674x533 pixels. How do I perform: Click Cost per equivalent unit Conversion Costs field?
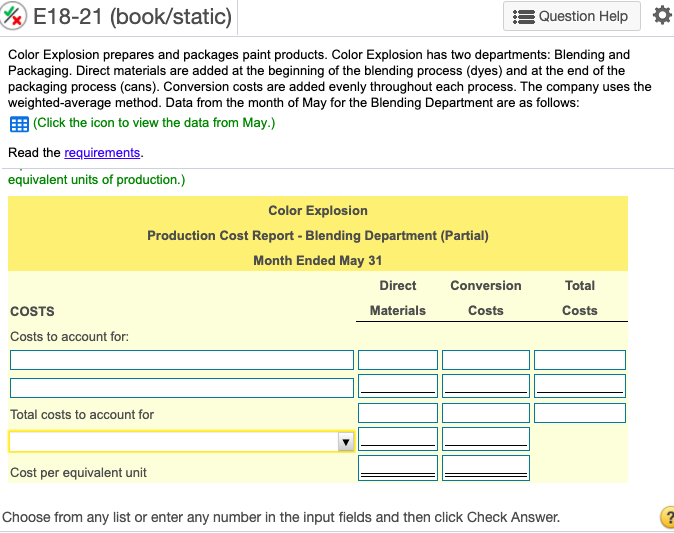click(x=486, y=468)
